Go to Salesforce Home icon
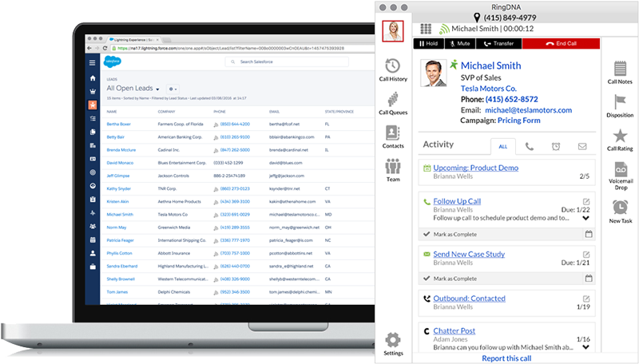 93,77
